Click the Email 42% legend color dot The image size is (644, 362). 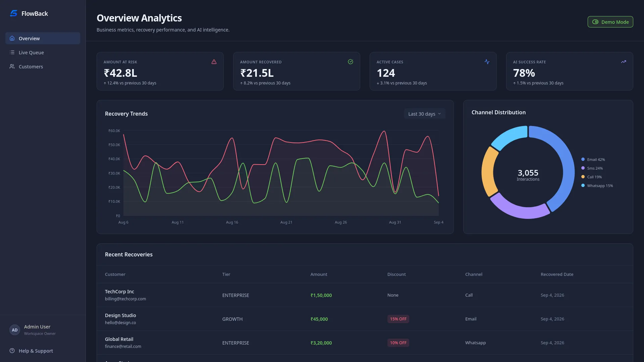point(583,159)
